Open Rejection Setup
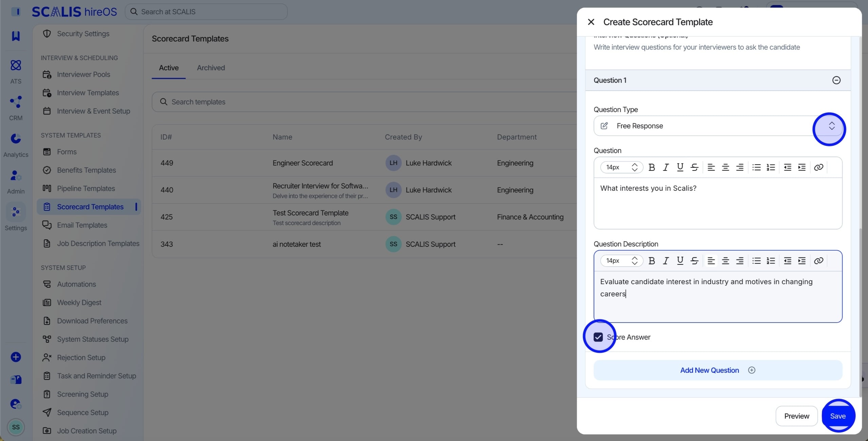The width and height of the screenshot is (868, 441). click(81, 357)
